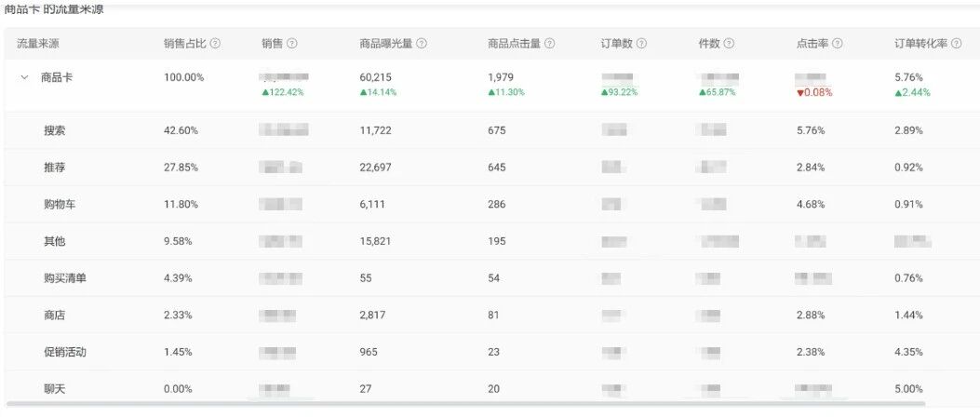Click the ▲65.87% units growth indicator

coord(718,92)
